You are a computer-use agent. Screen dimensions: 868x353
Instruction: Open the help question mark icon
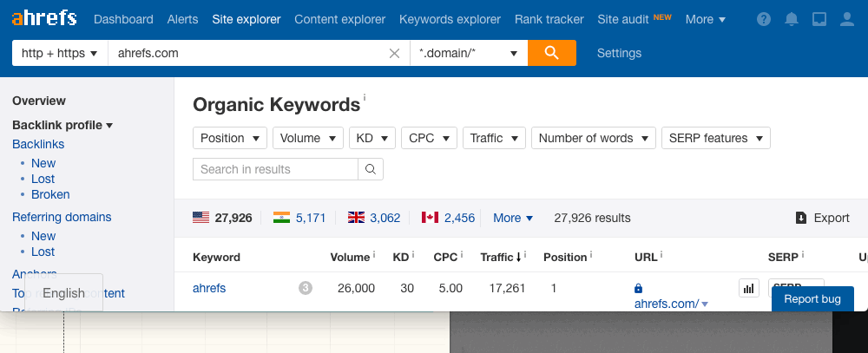[764, 19]
